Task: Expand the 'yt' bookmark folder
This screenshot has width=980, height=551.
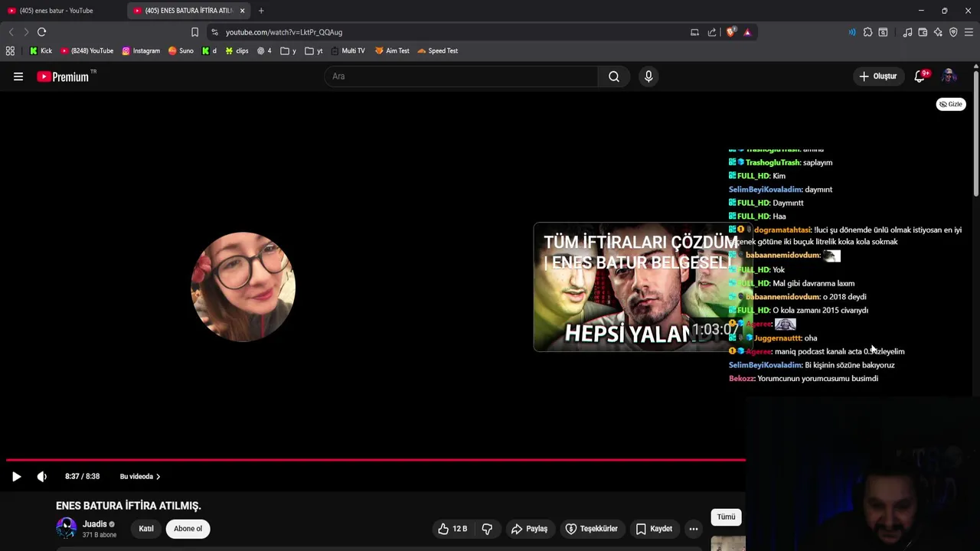Action: click(x=314, y=51)
